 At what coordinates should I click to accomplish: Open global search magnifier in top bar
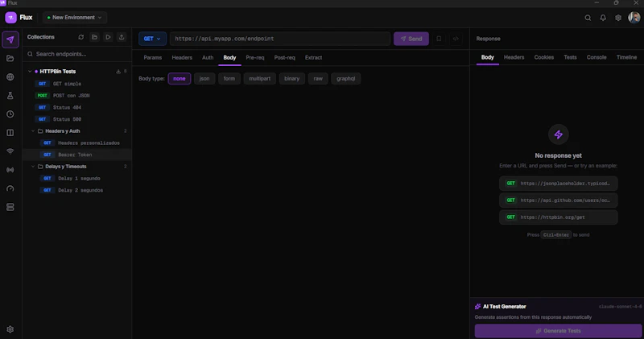tap(588, 18)
